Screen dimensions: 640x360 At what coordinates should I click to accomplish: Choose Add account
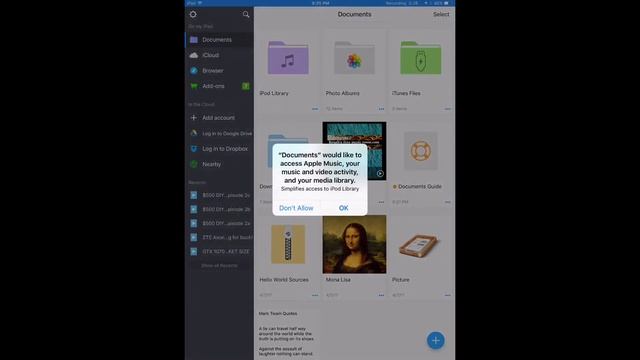[x=219, y=118]
